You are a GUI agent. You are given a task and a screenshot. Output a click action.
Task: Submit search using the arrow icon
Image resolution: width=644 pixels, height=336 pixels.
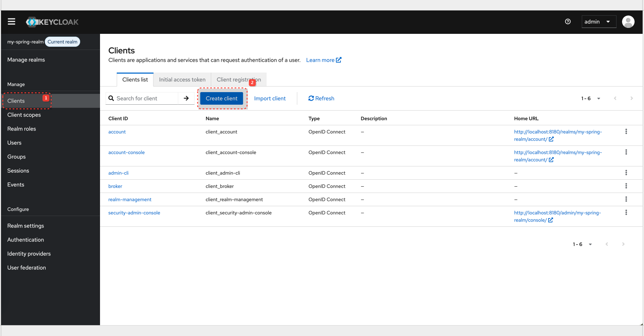[186, 98]
